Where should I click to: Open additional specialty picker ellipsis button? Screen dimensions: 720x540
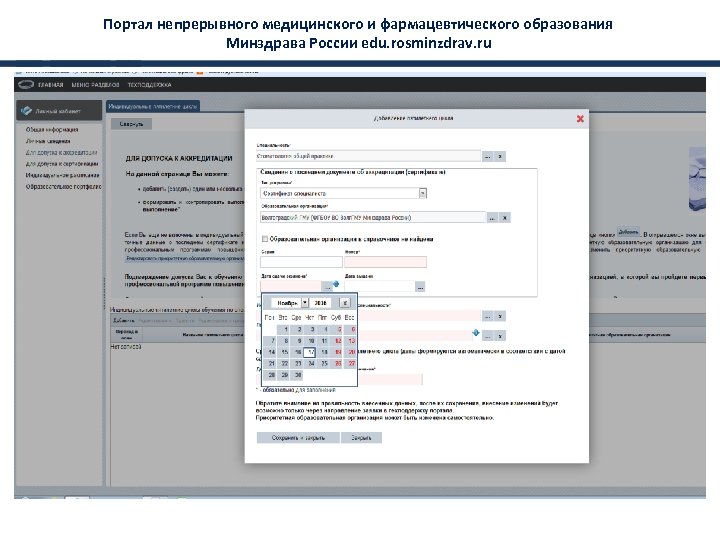[x=488, y=316]
